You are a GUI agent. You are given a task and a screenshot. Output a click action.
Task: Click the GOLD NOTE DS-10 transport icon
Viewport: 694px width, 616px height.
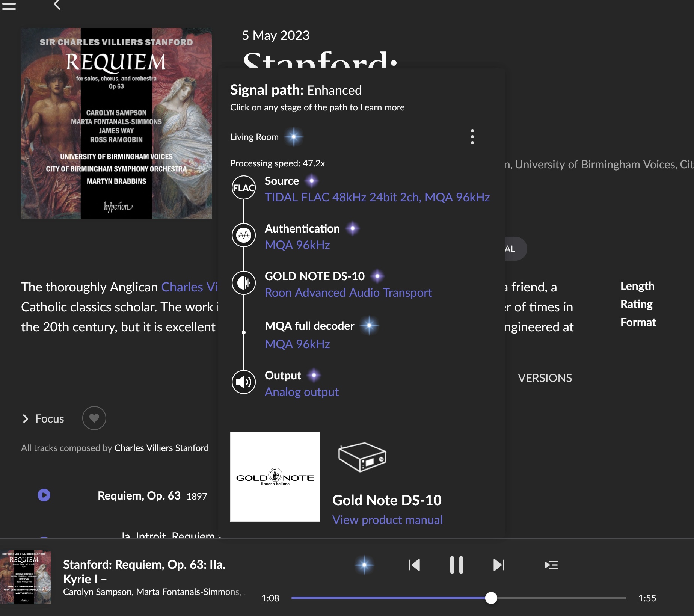point(244,283)
